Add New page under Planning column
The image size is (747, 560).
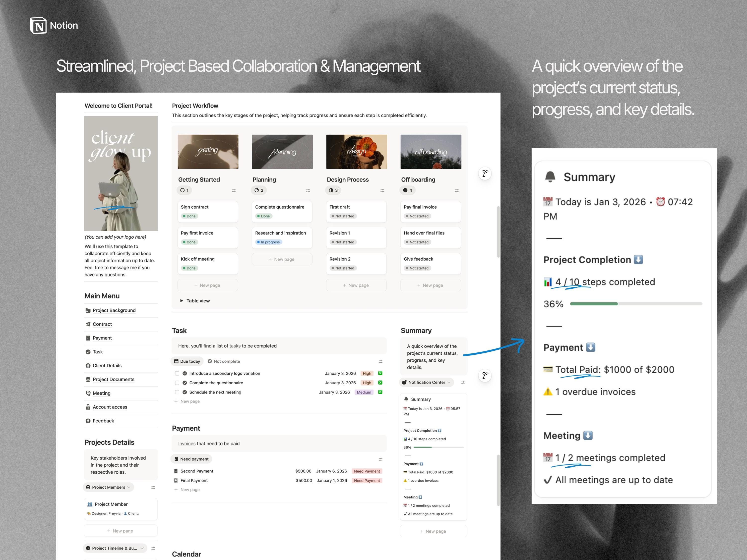(x=282, y=259)
